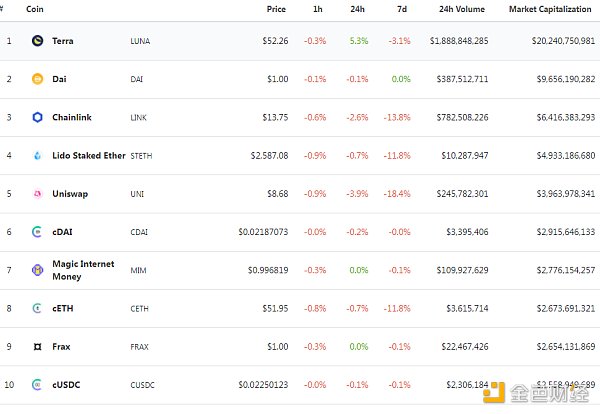
Task: Click Terra's market cap $20,240,750,981
Action: pos(563,41)
